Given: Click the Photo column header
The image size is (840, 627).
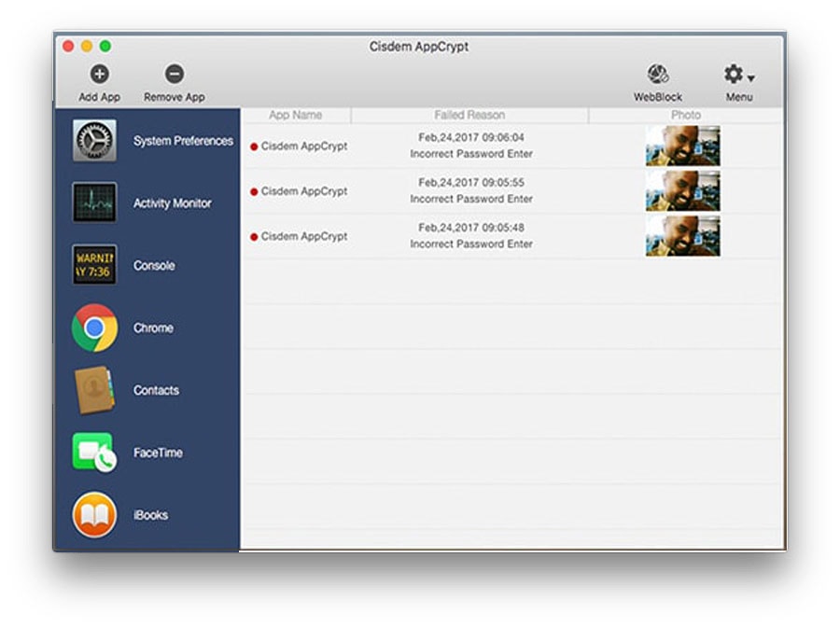Looking at the screenshot, I should [686, 115].
